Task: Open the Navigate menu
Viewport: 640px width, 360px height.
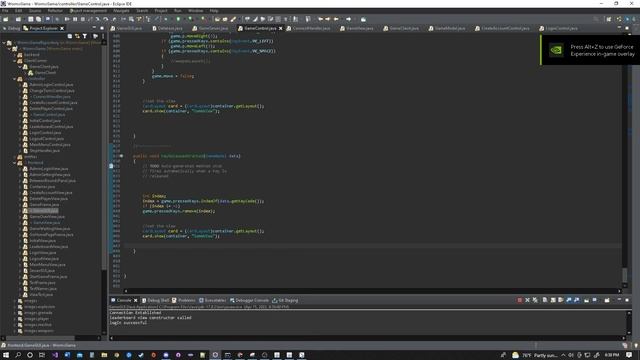Action: [121, 11]
